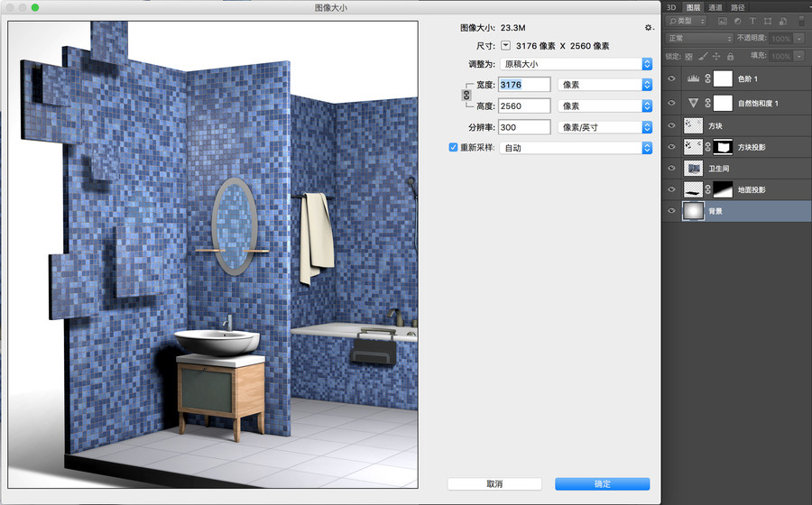Click the 图像大小 23.3M size text
Viewport: 812px width, 505px height.
click(512, 28)
